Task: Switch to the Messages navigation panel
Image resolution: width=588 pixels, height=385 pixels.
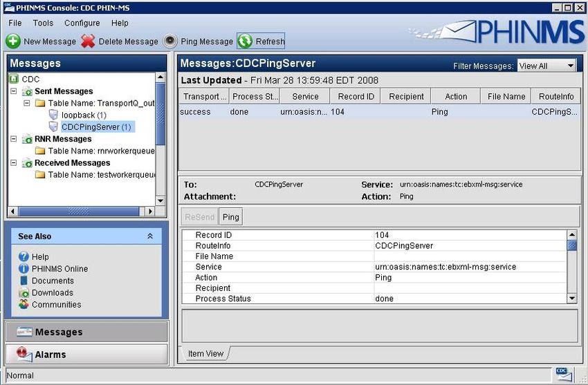Action: coord(86,332)
